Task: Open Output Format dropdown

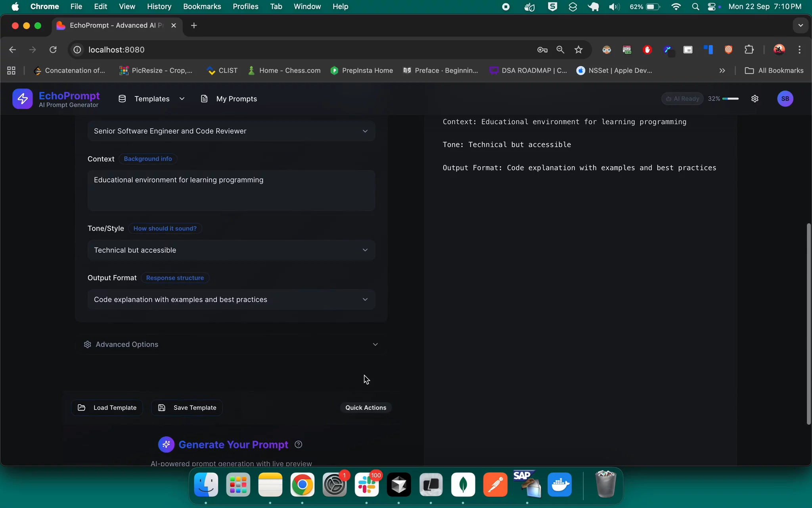Action: click(231, 300)
